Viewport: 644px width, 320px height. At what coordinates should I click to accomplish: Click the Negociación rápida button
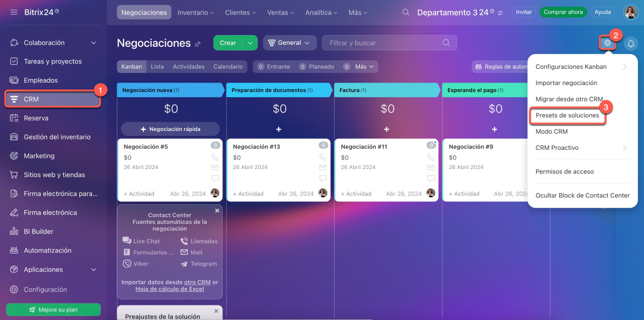[171, 129]
